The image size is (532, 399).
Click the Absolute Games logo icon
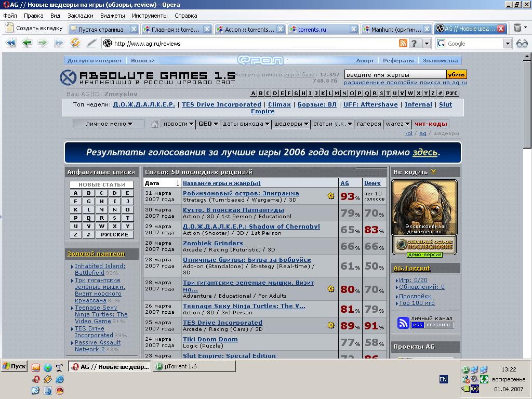68,77
